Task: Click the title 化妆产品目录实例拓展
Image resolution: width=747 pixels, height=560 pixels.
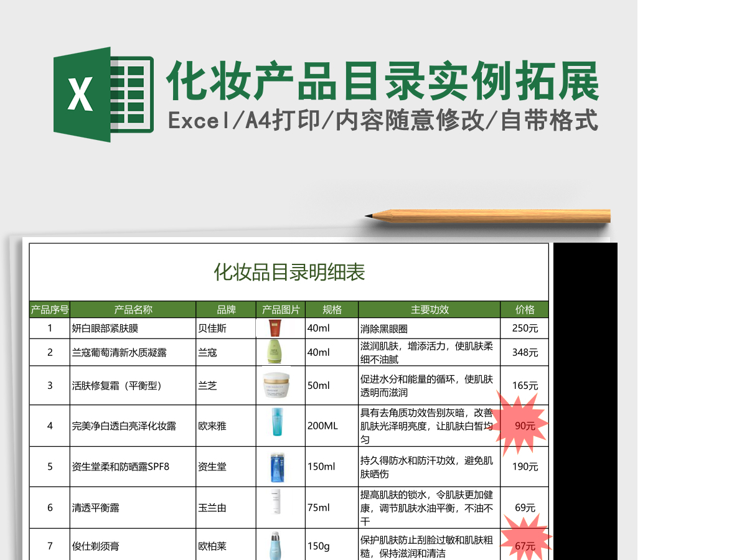Action: [382, 80]
